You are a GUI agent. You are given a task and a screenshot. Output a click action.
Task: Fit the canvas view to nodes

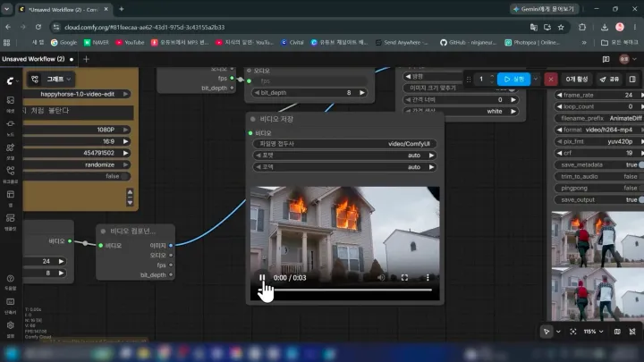click(x=573, y=332)
